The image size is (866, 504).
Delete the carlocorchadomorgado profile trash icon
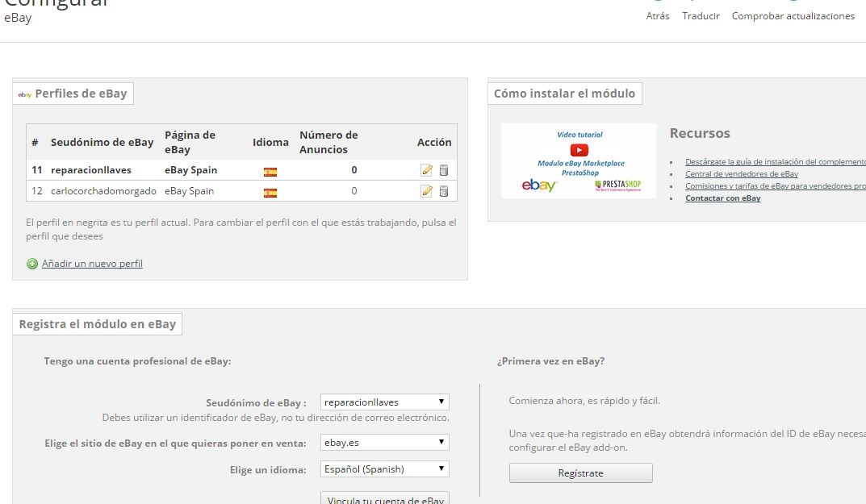(444, 191)
